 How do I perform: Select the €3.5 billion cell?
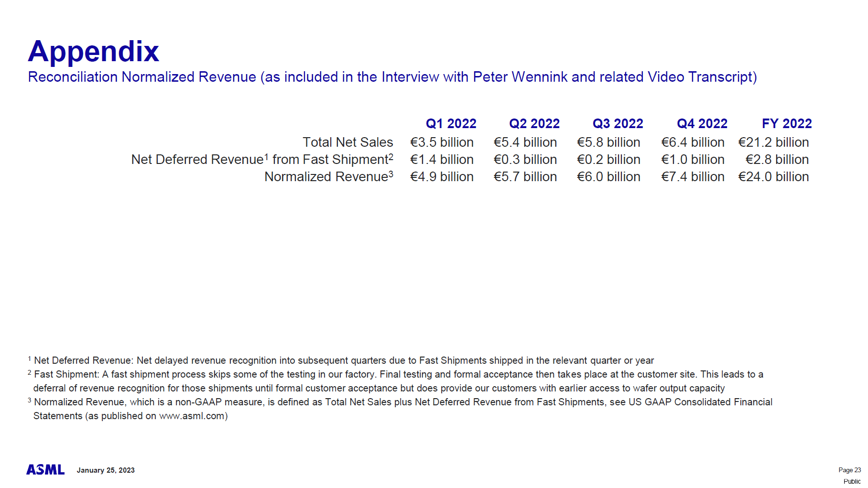pos(442,142)
